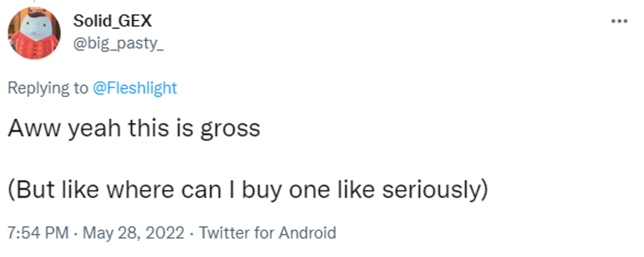This screenshot has width=644, height=257.
Task: Click the 'Replying to' label text
Action: (48, 88)
